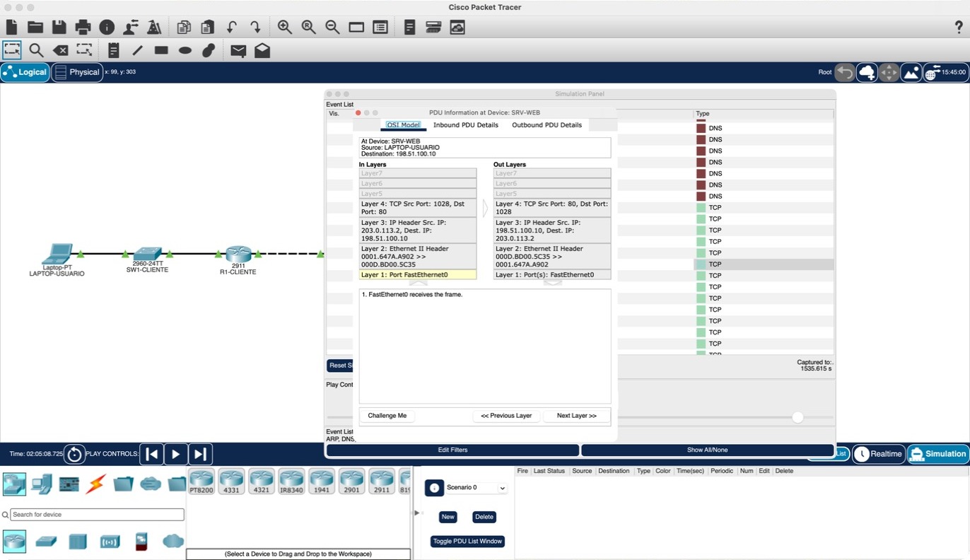Open the Scenario 0 dropdown
The height and width of the screenshot is (560, 970).
pos(477,488)
